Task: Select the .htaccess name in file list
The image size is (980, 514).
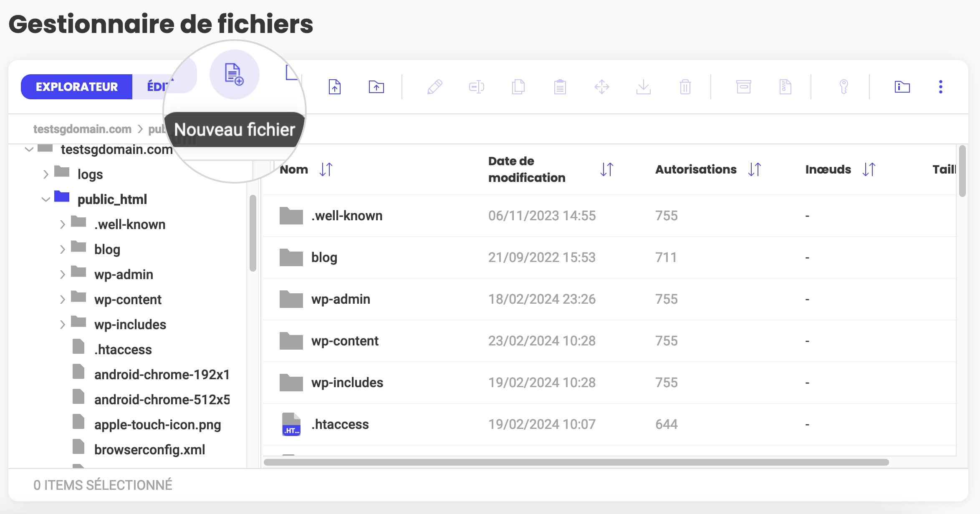Action: coord(340,424)
